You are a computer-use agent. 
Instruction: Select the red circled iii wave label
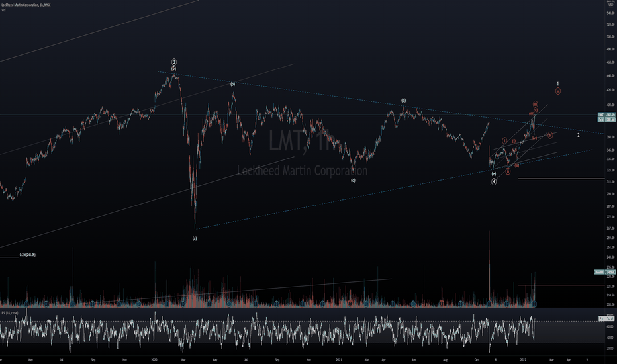(536, 104)
